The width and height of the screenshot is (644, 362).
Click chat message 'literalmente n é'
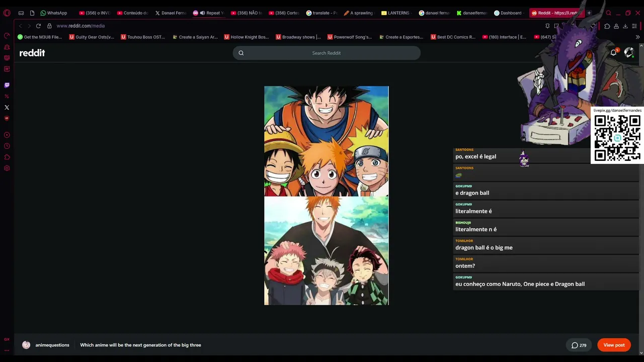(476, 229)
